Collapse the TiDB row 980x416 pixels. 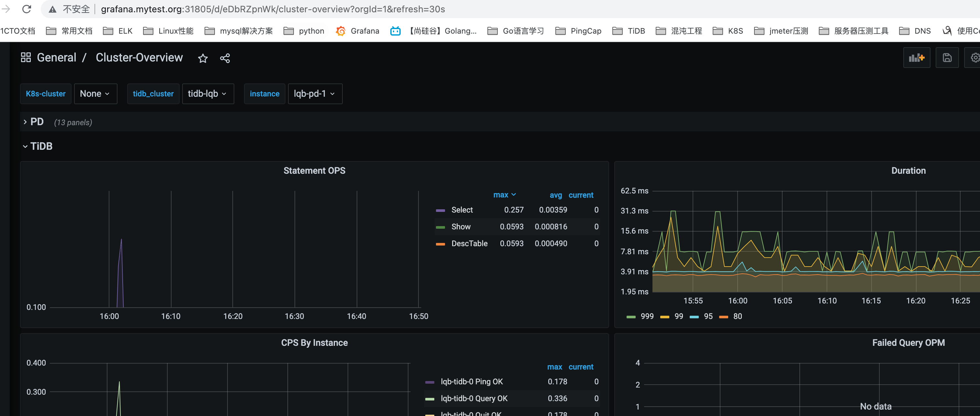click(x=41, y=146)
